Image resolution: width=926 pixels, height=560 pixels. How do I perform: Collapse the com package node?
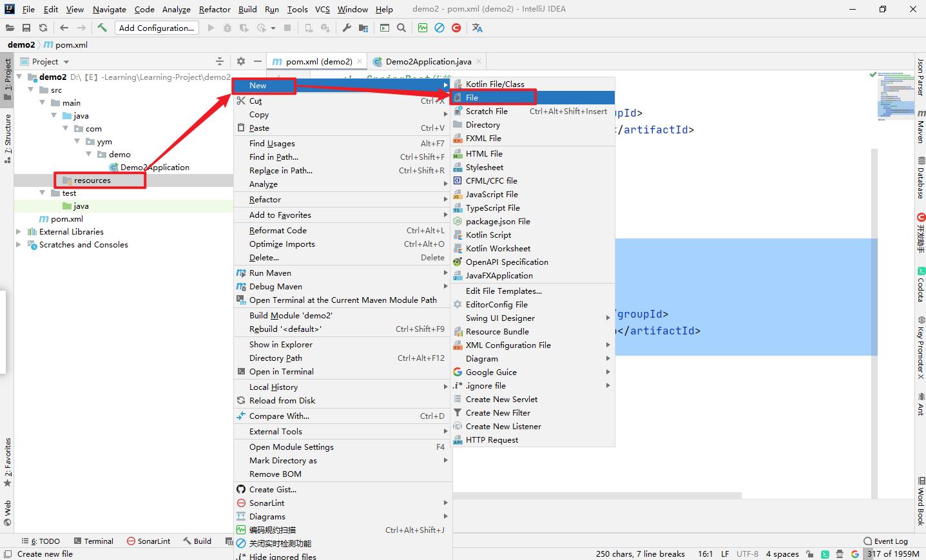point(66,128)
